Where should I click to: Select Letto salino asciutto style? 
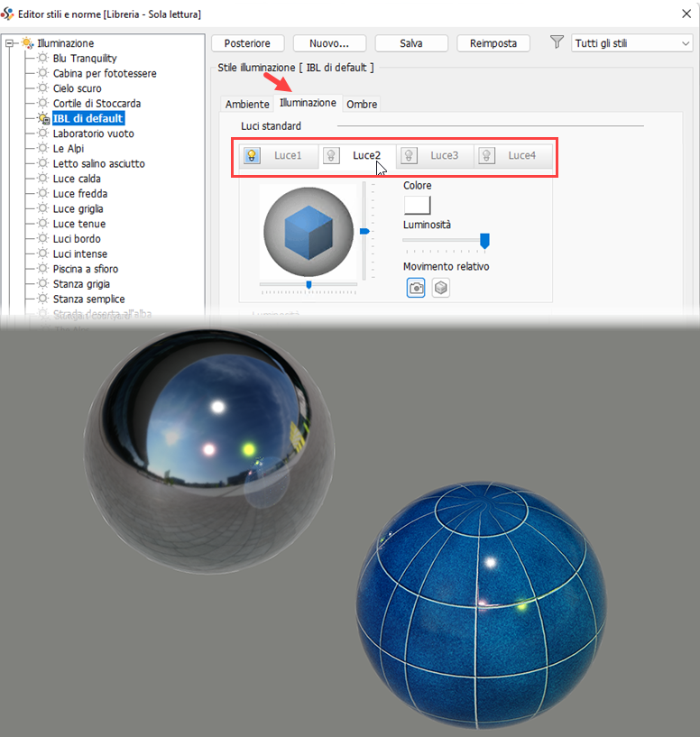click(98, 163)
